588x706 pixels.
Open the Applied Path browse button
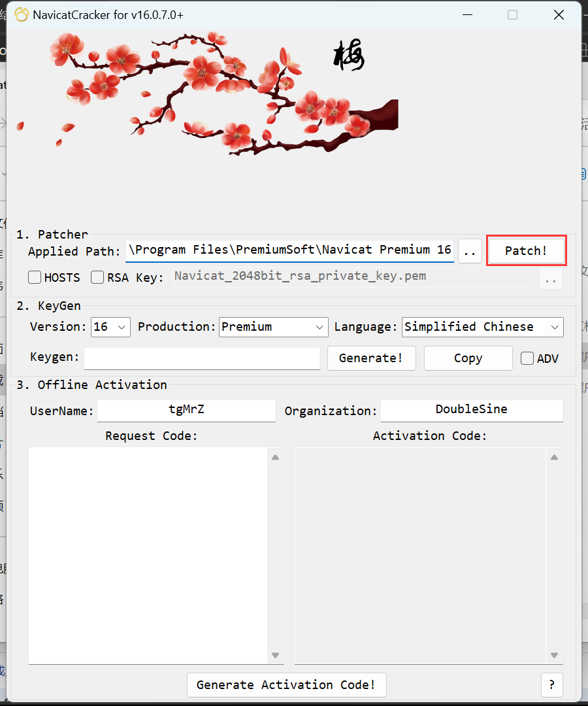(470, 251)
